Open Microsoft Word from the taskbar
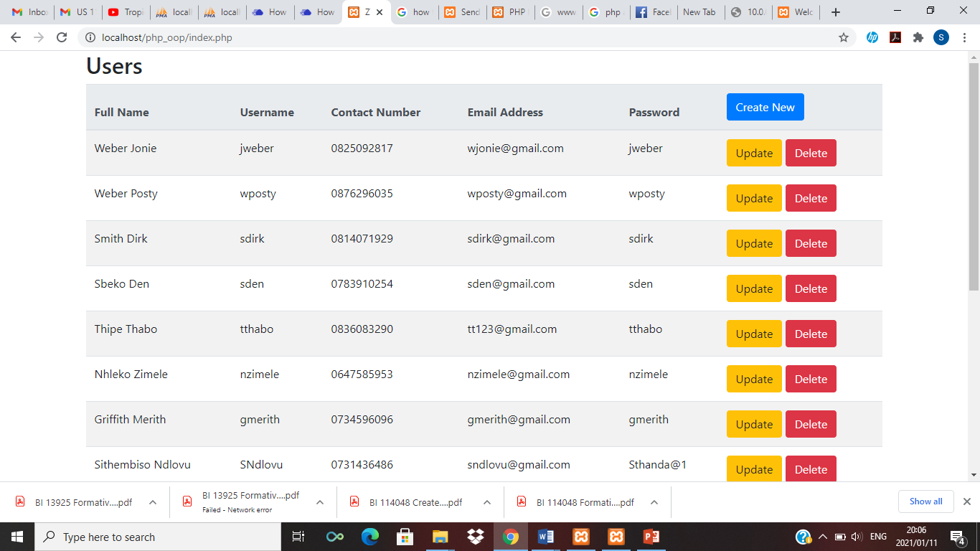The height and width of the screenshot is (551, 980). [x=545, y=537]
